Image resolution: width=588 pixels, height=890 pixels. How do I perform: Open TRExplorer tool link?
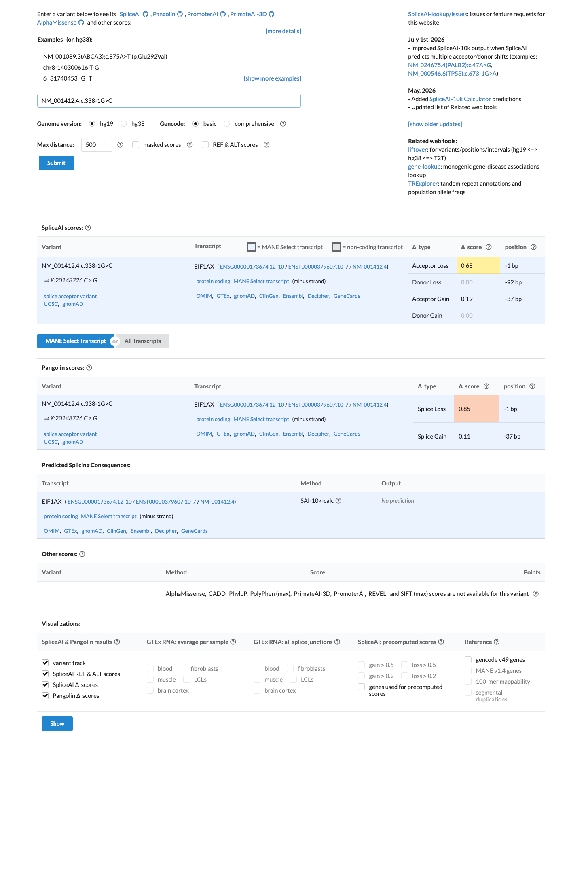pos(423,184)
